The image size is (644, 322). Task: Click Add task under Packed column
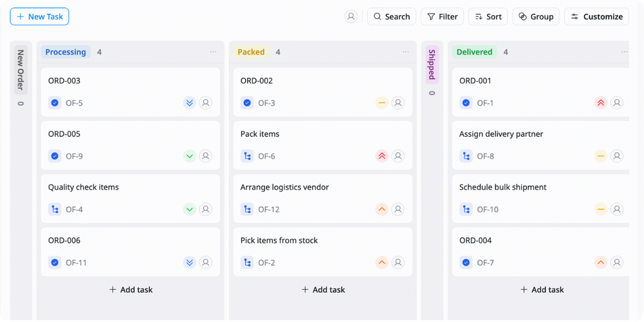pyautogui.click(x=323, y=290)
